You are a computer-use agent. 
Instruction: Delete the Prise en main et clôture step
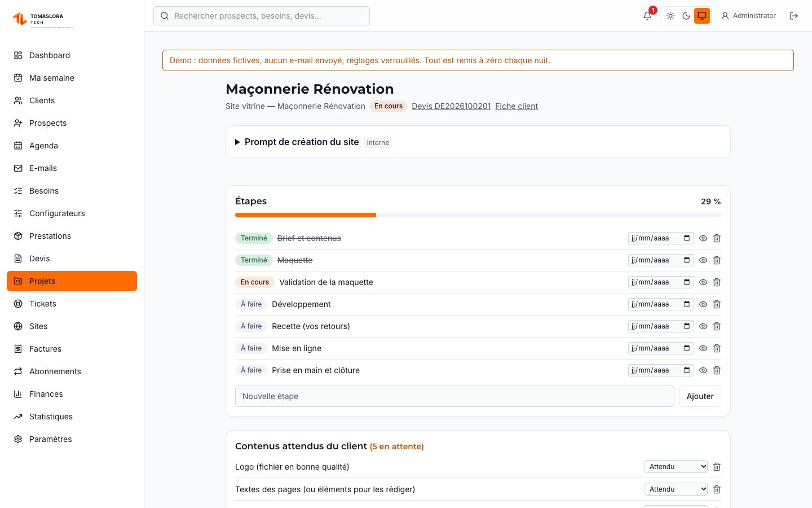717,370
